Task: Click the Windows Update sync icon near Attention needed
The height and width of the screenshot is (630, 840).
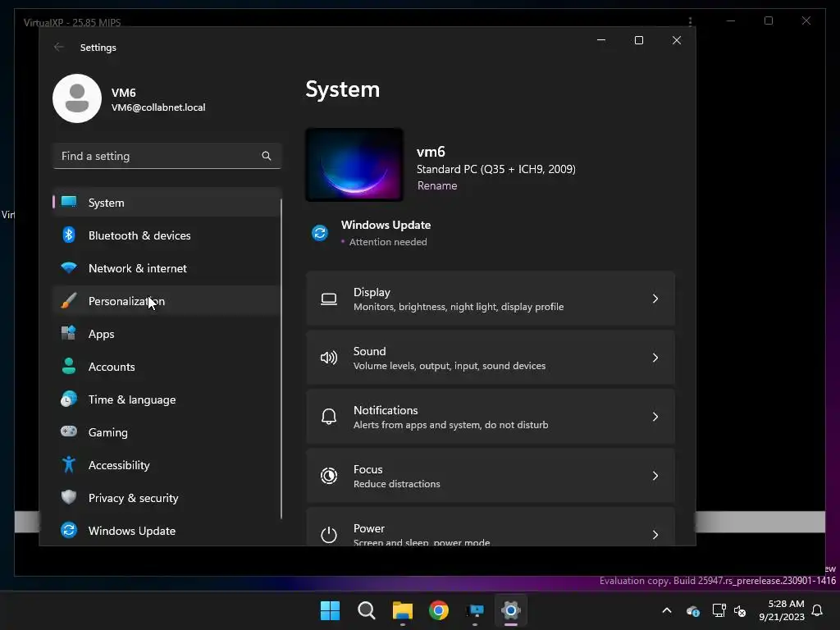Action: 320,233
